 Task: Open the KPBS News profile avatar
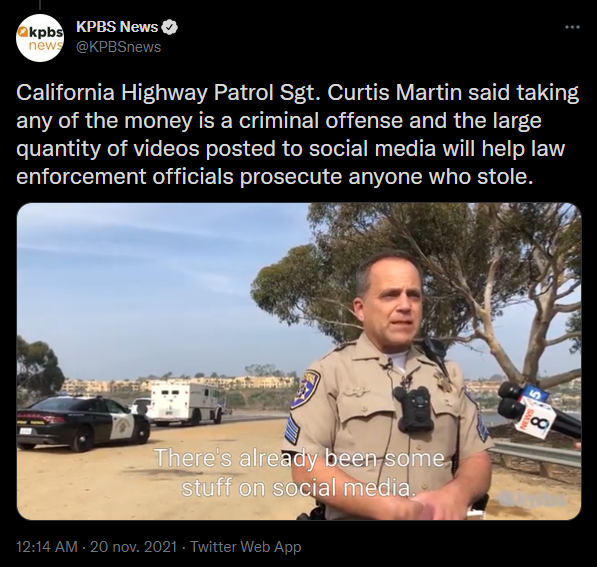(40, 38)
